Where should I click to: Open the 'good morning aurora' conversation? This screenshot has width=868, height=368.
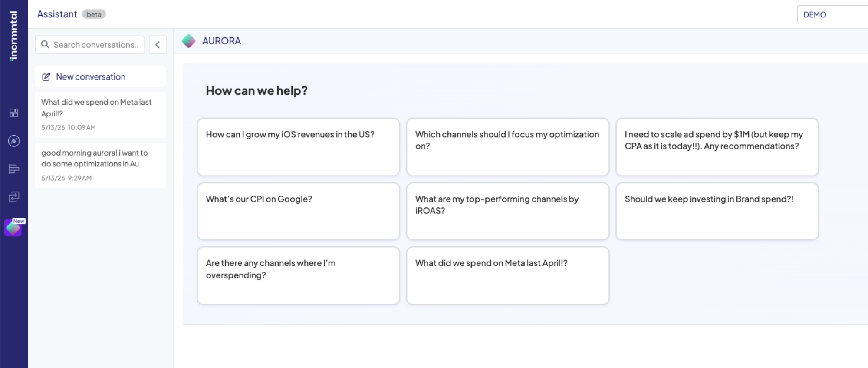click(100, 165)
